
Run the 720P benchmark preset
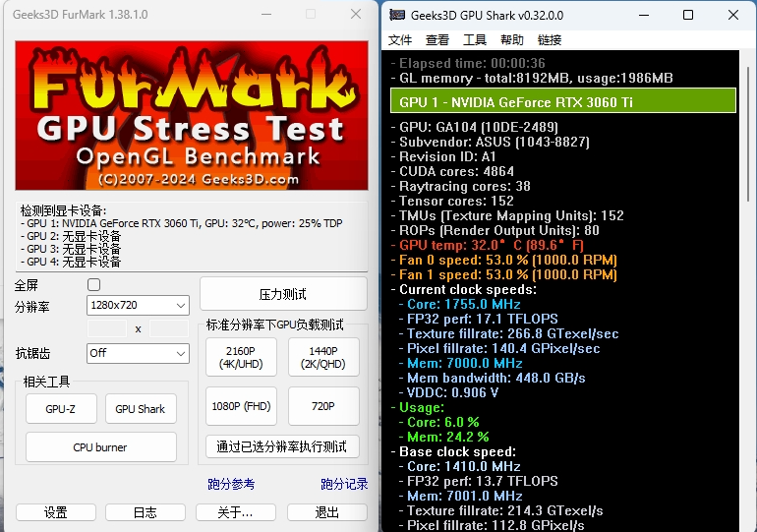coord(323,406)
